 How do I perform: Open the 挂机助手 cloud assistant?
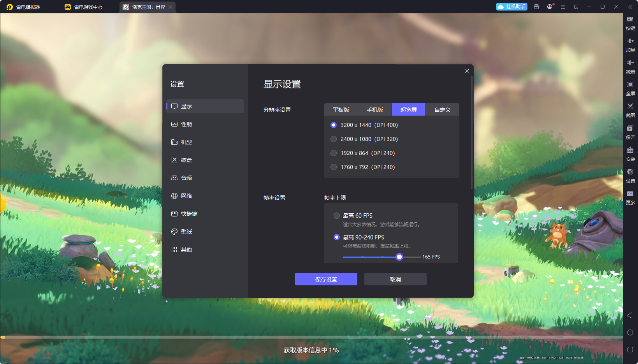512,7
